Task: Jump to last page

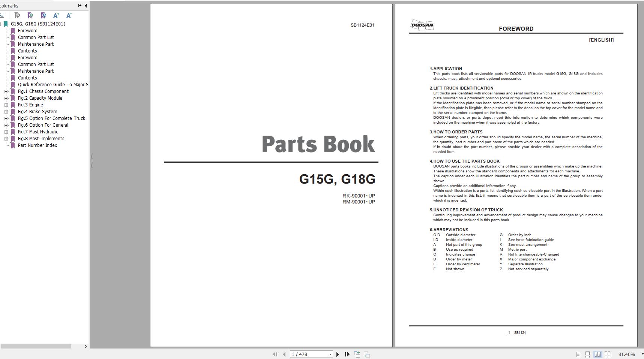Action: tap(347, 354)
